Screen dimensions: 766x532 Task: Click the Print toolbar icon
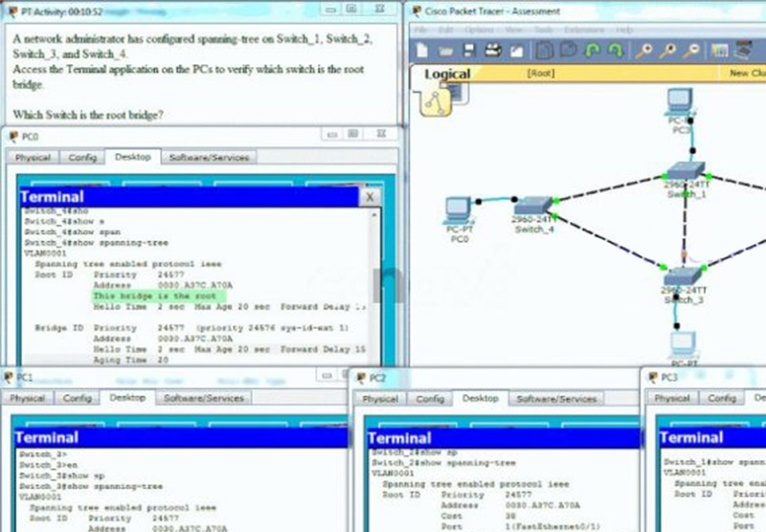pyautogui.click(x=492, y=51)
